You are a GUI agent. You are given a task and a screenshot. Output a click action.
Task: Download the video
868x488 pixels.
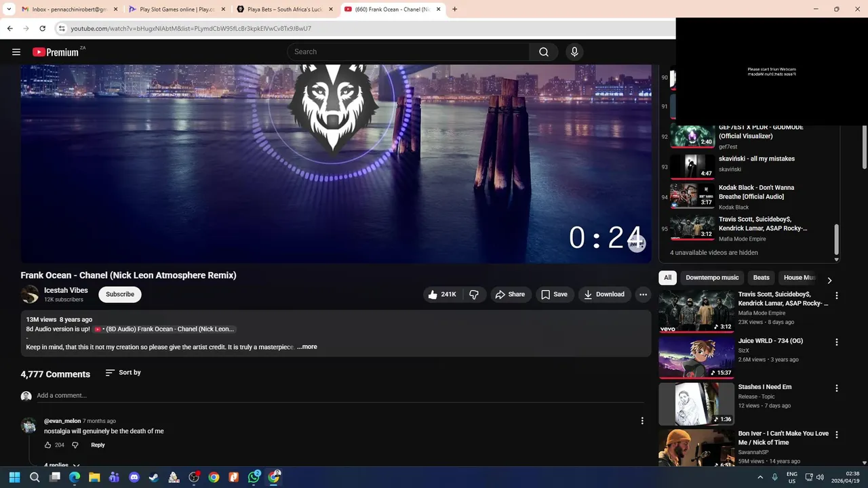604,294
